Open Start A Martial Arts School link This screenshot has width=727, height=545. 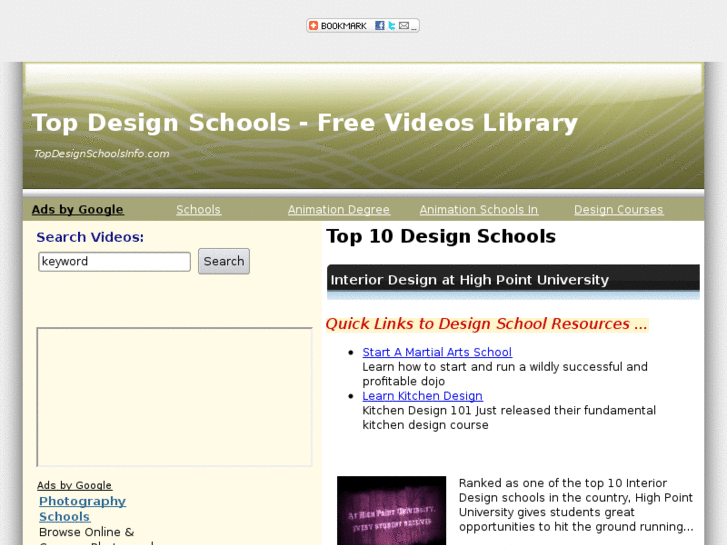(437, 352)
